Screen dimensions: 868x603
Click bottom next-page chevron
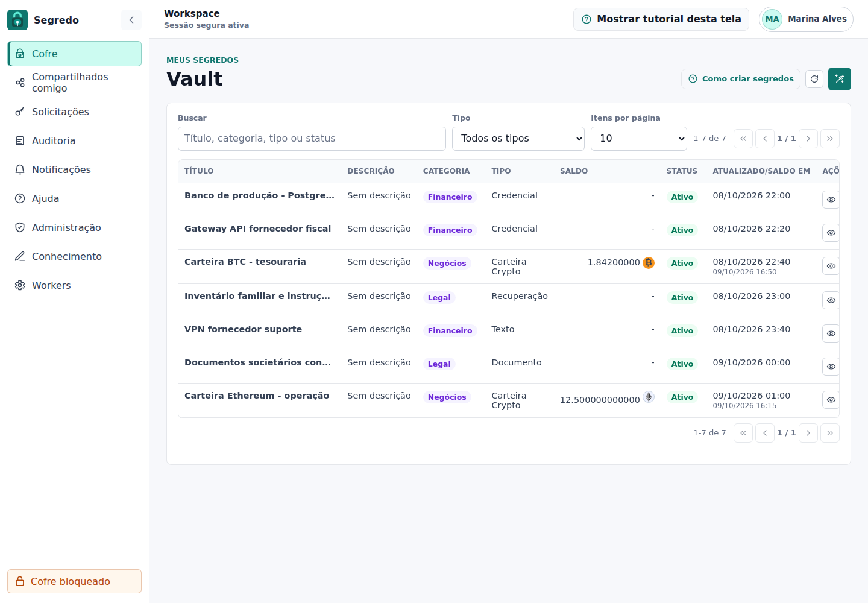click(808, 433)
